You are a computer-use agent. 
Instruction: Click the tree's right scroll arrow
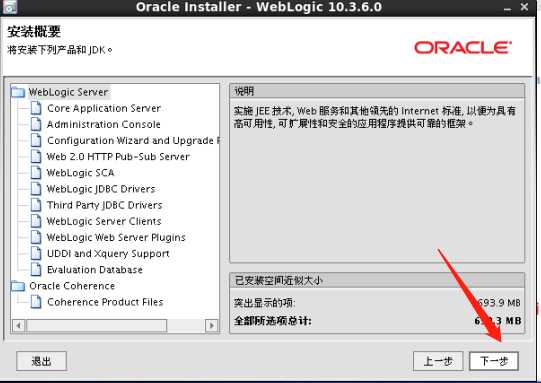coord(212,325)
